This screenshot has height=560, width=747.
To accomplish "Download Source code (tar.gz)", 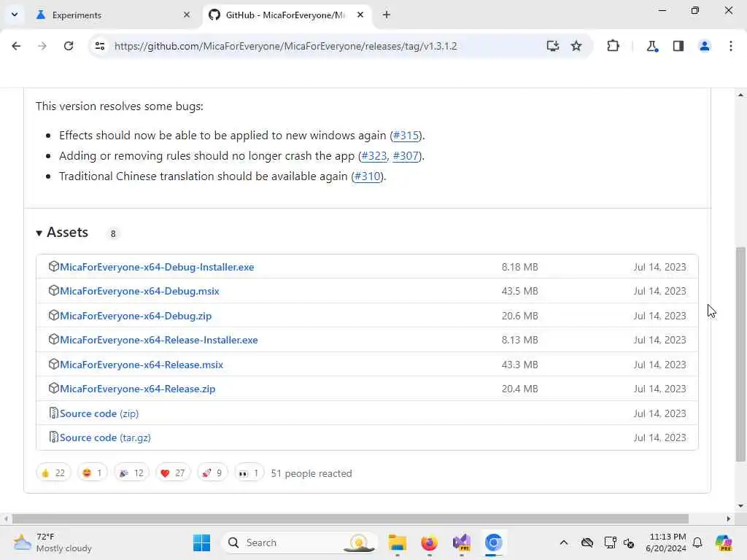I will point(105,437).
